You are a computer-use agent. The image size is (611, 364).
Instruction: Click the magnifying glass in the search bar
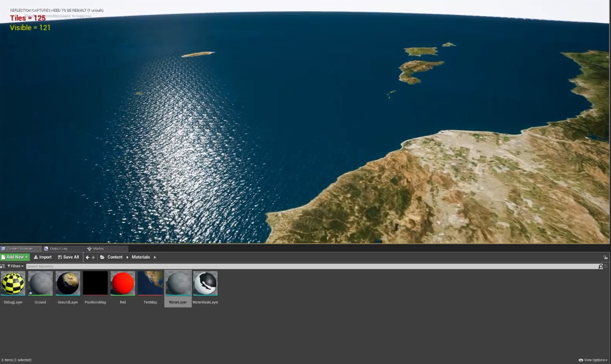601,266
